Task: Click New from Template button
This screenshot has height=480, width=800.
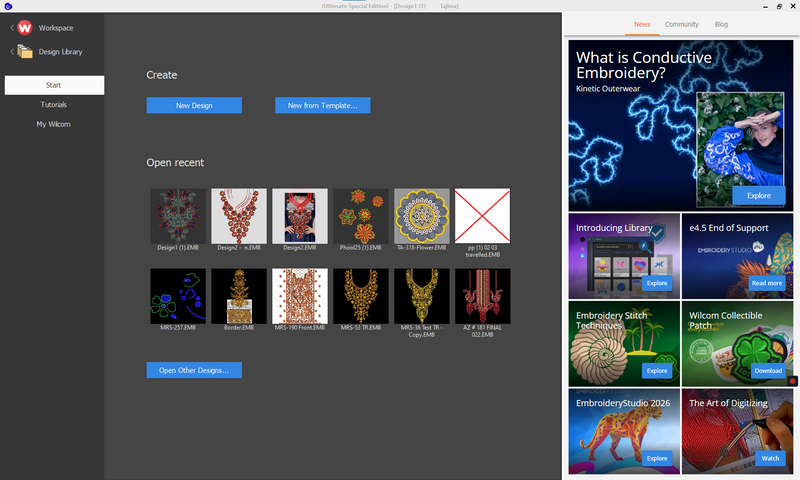Action: (x=322, y=105)
